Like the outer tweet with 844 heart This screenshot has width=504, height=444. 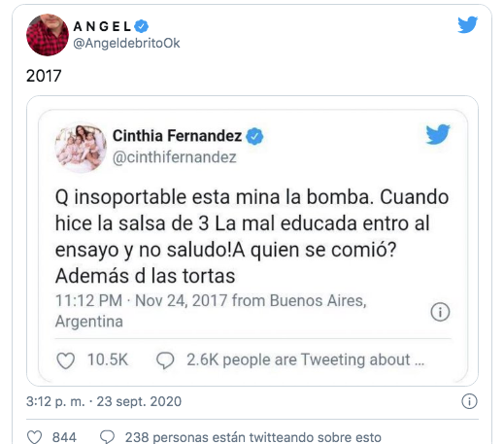[x=34, y=437]
